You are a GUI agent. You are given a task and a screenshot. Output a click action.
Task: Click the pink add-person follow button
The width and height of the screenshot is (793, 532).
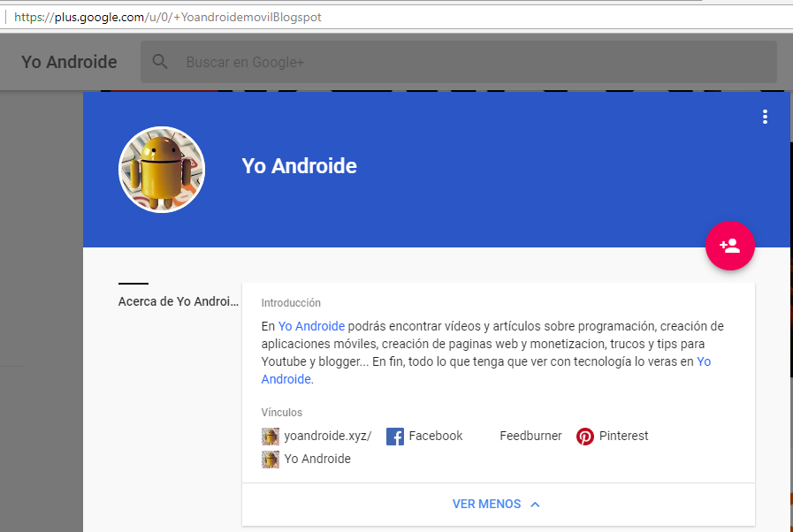pos(729,246)
